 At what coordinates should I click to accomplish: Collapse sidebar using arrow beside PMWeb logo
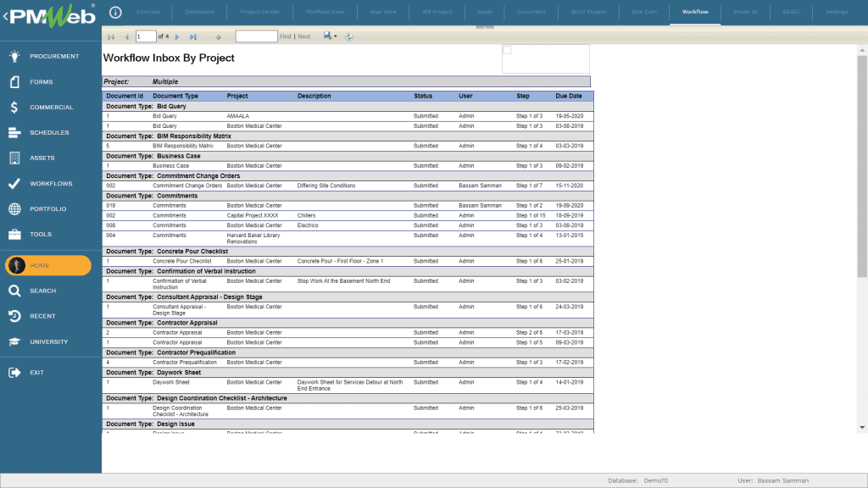[x=5, y=16]
